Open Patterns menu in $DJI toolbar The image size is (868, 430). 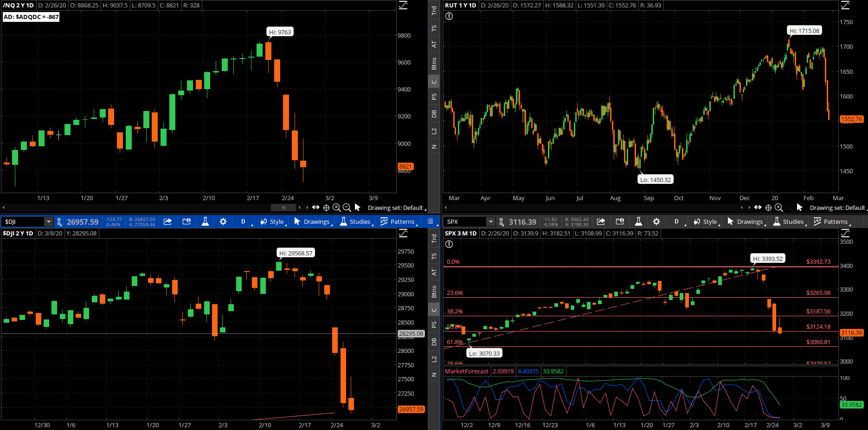399,222
